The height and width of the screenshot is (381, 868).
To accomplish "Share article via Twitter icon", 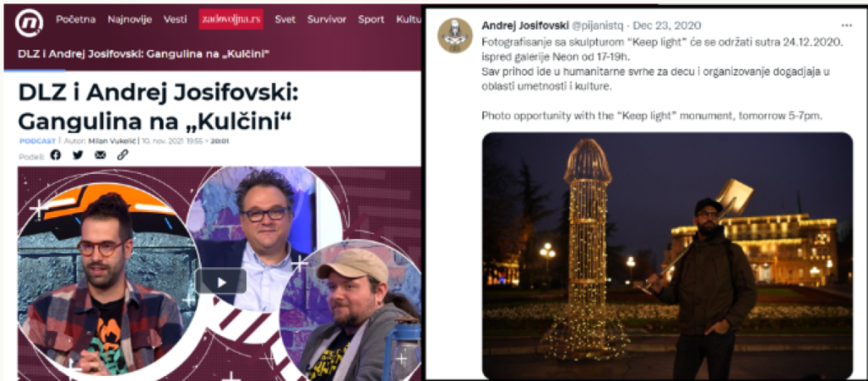I will (77, 155).
